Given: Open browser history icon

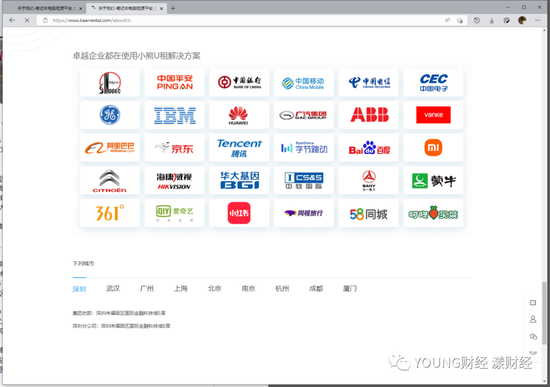Looking at the screenshot, I should pyautogui.click(x=477, y=20).
